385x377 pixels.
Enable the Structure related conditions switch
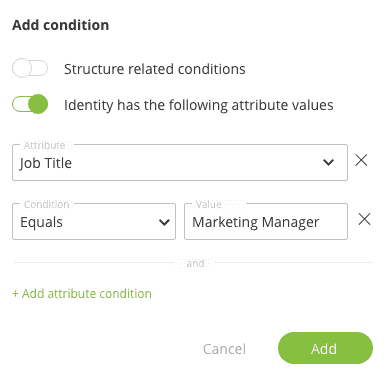point(30,68)
